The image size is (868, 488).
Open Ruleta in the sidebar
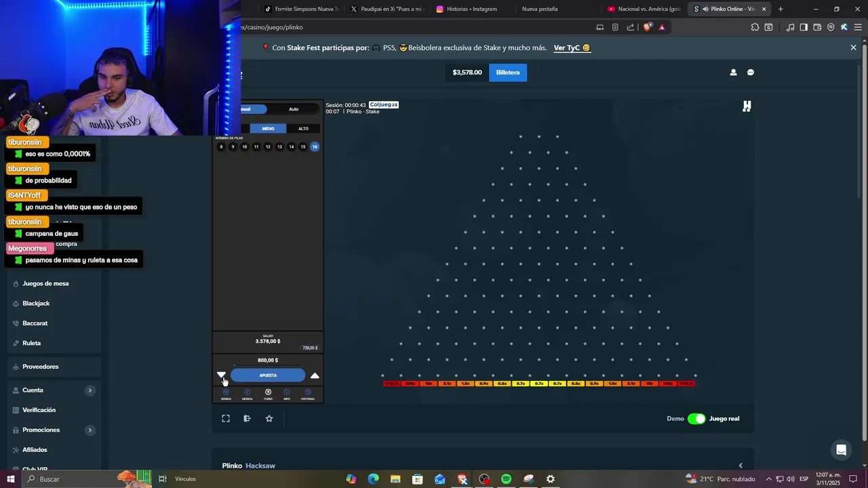pos(32,343)
